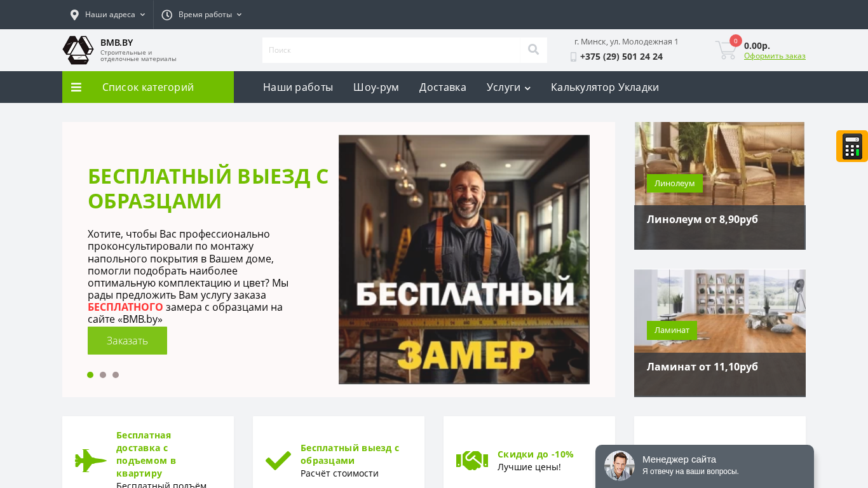Open the Линолеум category tag
The height and width of the screenshot is (488, 868).
(x=675, y=183)
